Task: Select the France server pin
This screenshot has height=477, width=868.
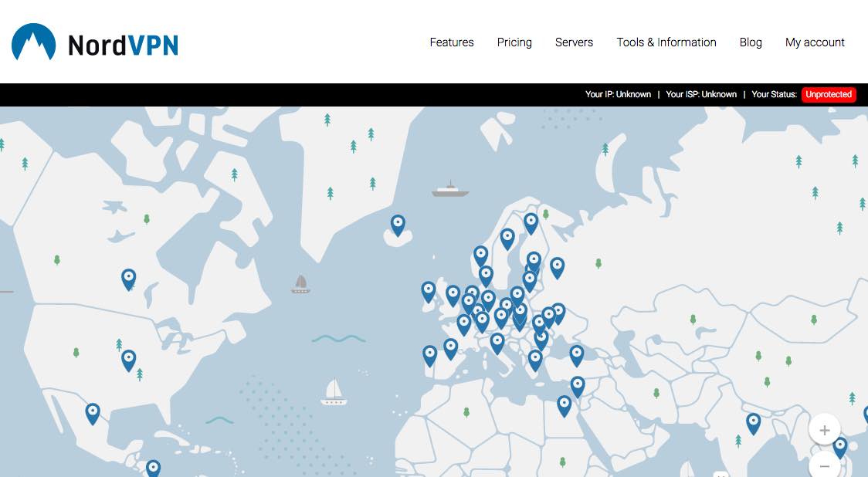Action: click(464, 324)
